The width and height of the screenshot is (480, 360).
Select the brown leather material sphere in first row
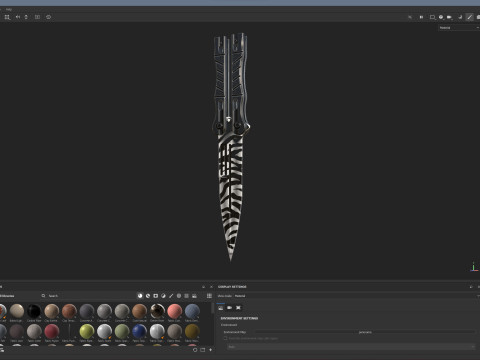pos(139,311)
